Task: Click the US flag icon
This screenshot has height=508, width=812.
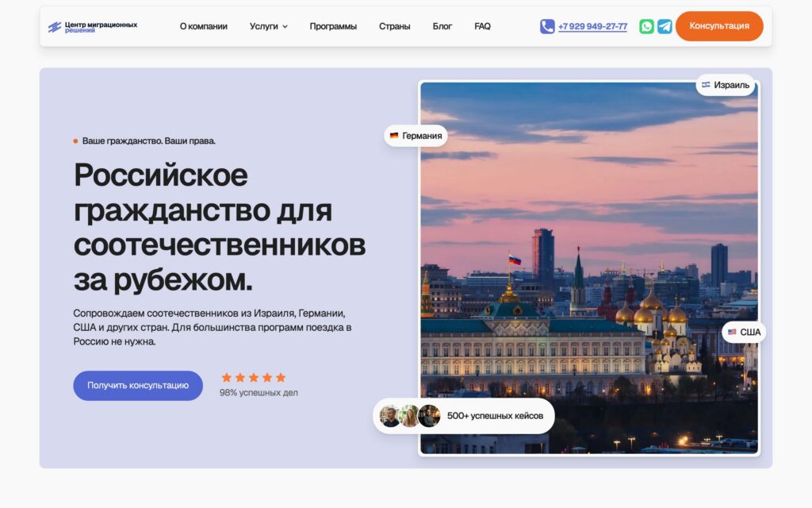Action: pyautogui.click(x=732, y=332)
